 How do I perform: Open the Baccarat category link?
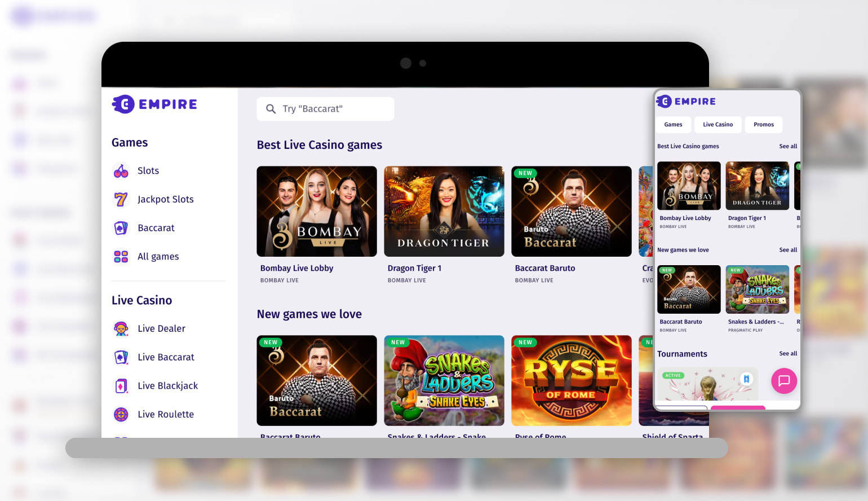[x=156, y=228]
